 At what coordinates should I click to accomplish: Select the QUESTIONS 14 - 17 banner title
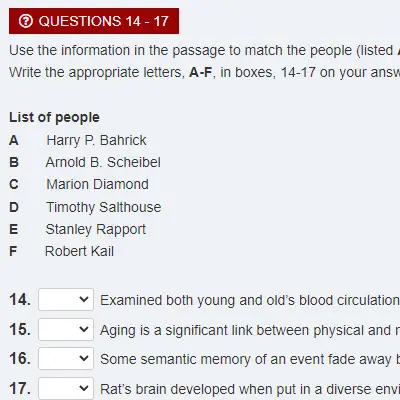tap(103, 21)
